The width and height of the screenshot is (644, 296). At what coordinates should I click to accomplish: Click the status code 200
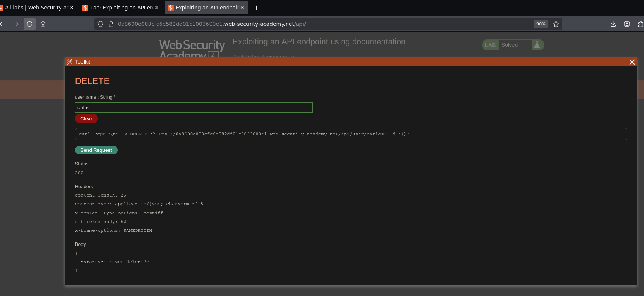(79, 173)
